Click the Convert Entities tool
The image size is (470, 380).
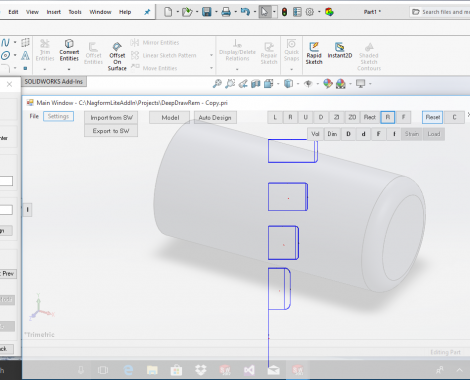(69, 50)
